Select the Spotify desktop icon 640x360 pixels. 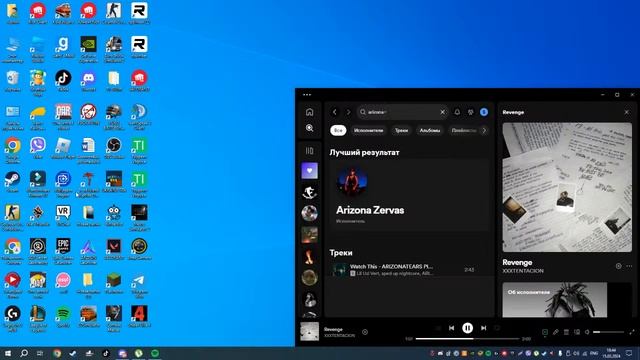[63, 316]
